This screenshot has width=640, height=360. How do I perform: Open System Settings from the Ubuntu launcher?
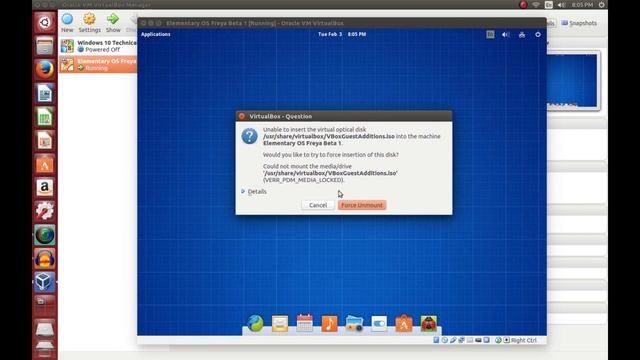pos(44,211)
